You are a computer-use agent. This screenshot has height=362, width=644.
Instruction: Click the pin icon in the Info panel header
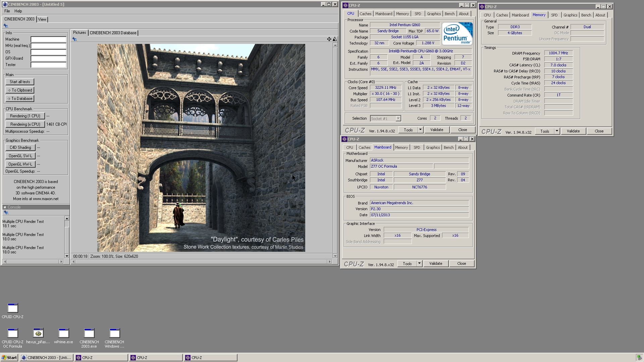6,26
